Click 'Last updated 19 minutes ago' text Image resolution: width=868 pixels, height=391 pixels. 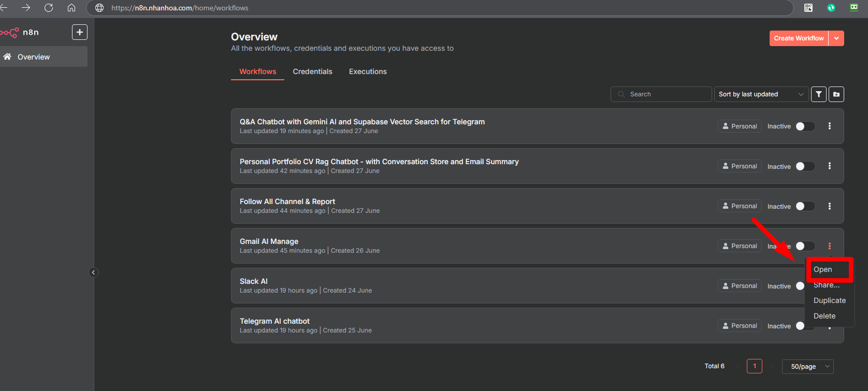click(282, 131)
